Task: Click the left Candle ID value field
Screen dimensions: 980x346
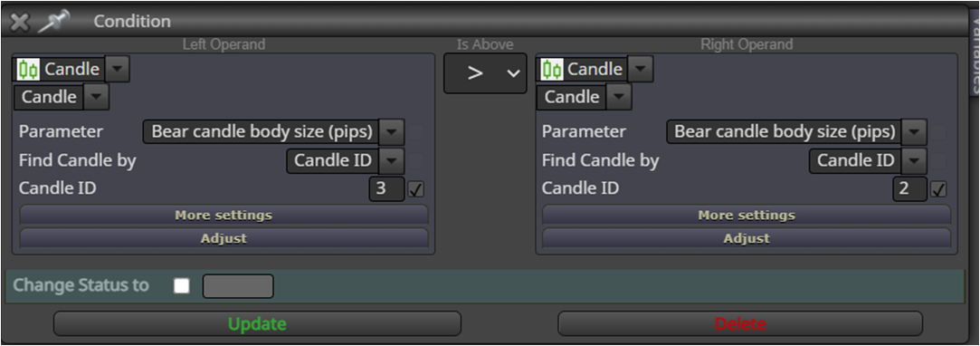Action: pos(386,189)
